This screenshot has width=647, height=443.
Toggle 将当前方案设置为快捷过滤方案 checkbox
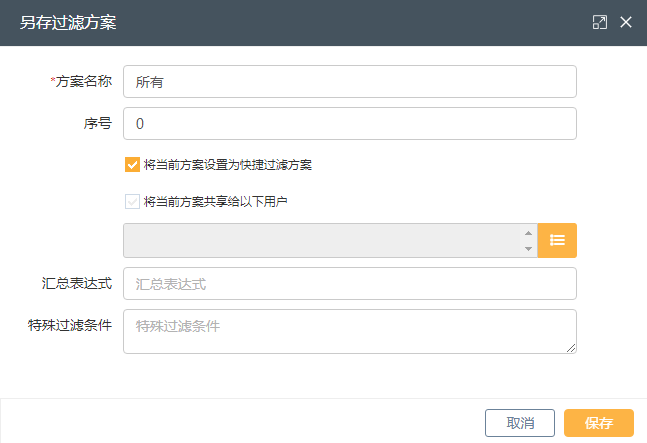pos(132,165)
